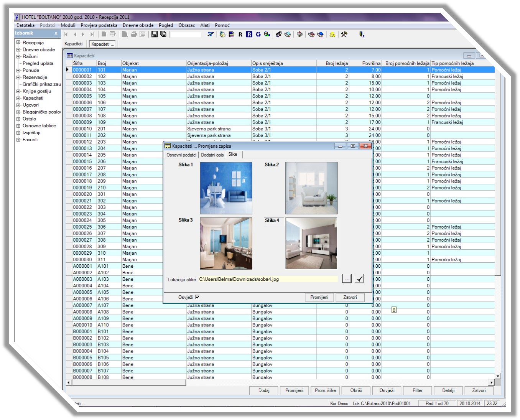
Task: Click the exit door icon in toolbar
Action: coord(361,34)
